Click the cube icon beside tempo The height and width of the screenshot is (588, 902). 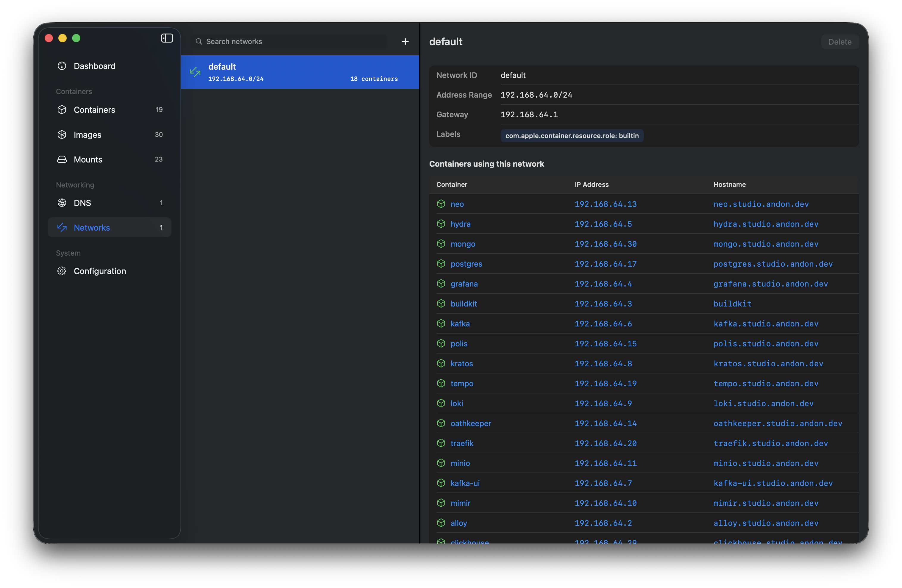pos(441,383)
